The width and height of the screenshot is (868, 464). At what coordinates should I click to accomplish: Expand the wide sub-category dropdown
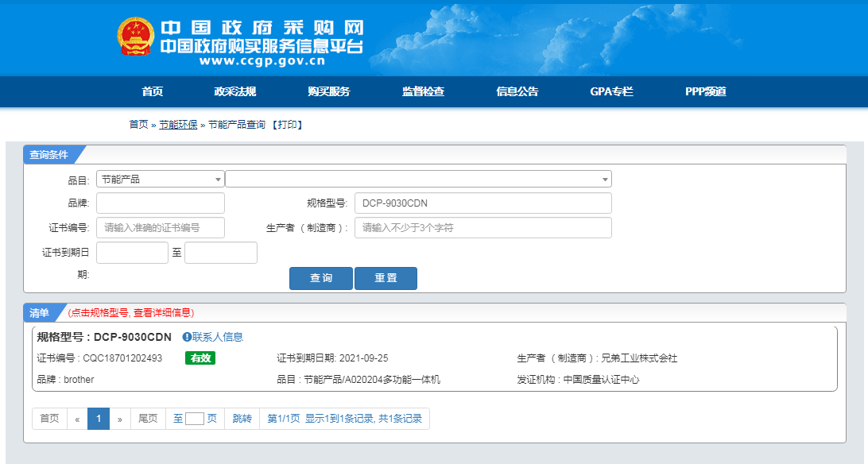click(x=418, y=180)
